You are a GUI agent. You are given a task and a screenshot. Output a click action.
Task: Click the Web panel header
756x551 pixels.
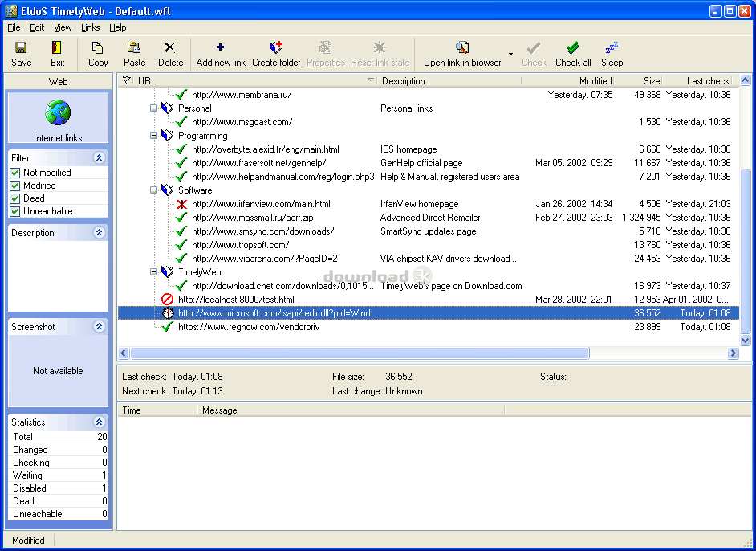58,82
